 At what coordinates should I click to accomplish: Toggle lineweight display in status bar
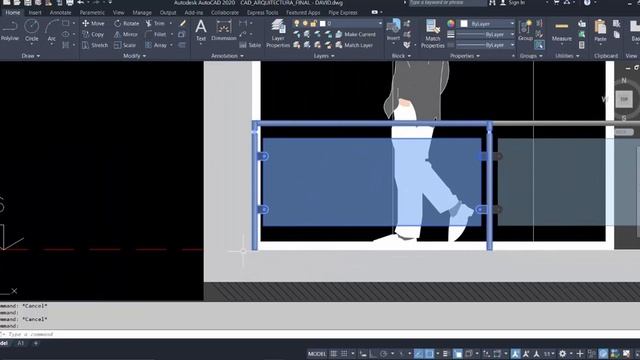(x=445, y=354)
